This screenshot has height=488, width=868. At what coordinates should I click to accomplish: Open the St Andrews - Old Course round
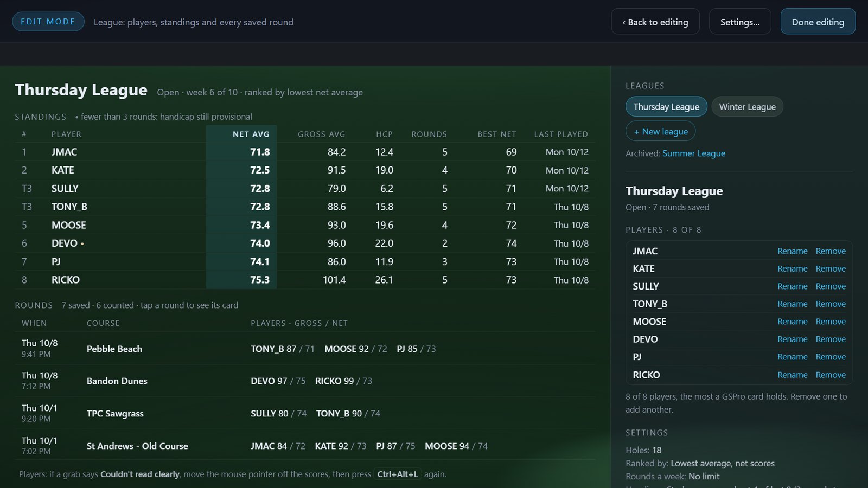click(x=305, y=446)
